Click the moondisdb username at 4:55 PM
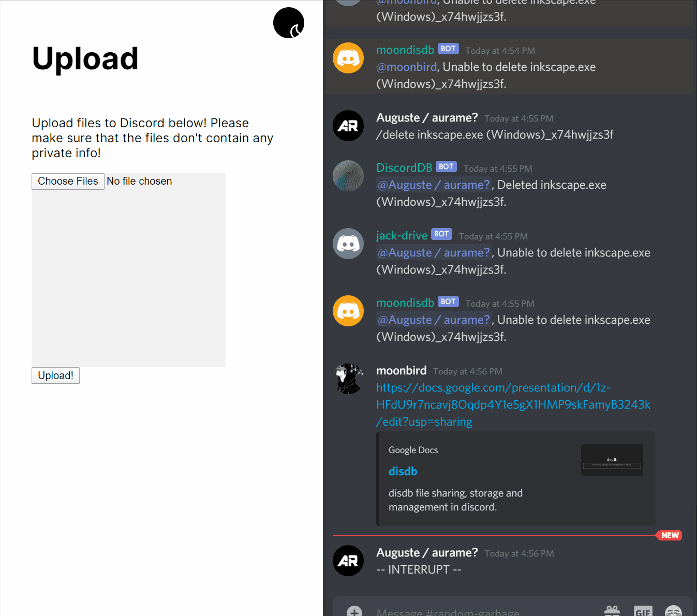This screenshot has width=697, height=616. (x=405, y=303)
